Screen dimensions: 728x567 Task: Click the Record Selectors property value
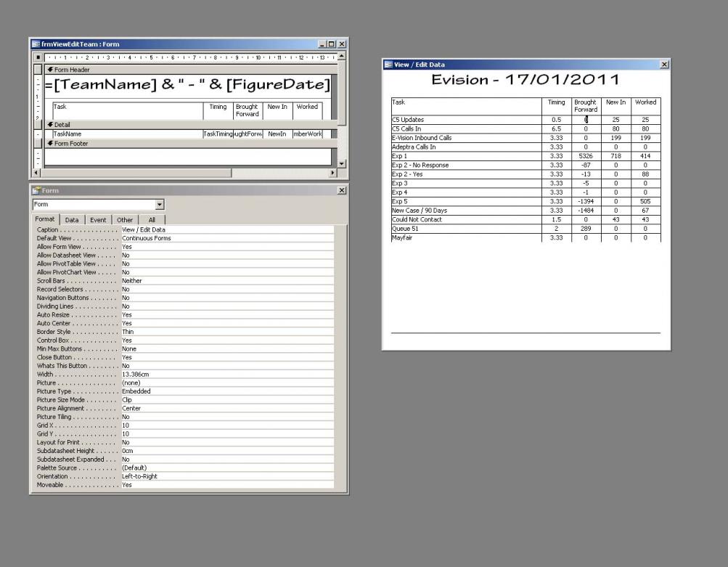click(227, 289)
